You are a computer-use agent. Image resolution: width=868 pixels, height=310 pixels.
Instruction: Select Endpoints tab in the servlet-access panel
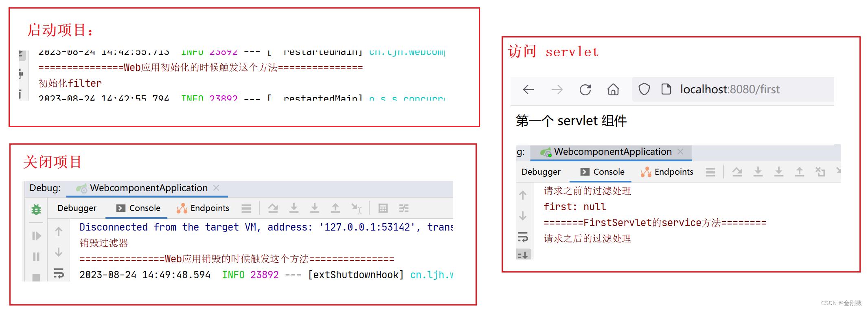667,172
